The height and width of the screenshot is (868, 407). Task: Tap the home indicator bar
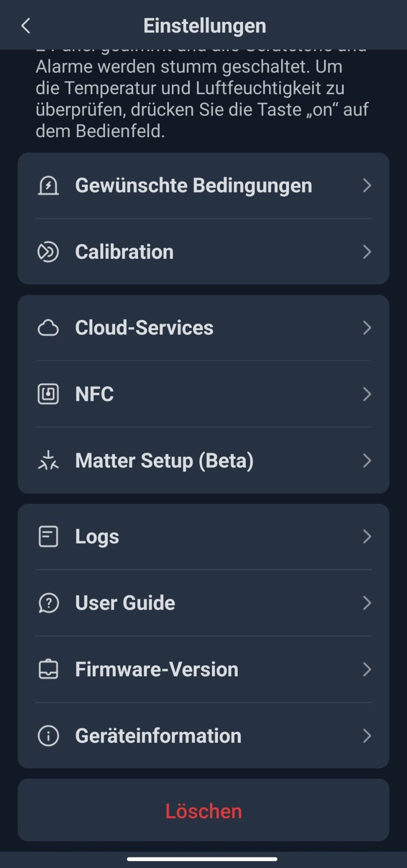click(x=202, y=859)
